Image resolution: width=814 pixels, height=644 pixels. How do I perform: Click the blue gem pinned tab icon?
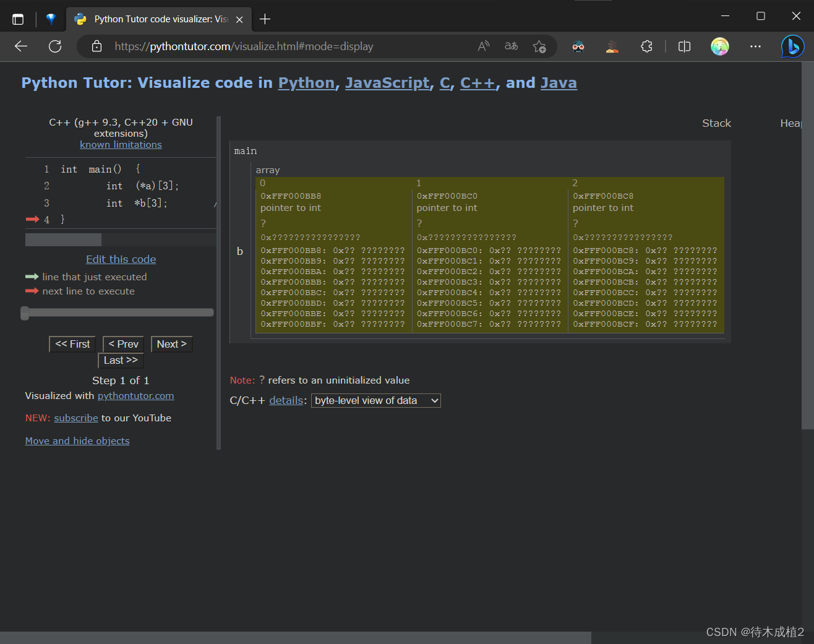pyautogui.click(x=51, y=19)
